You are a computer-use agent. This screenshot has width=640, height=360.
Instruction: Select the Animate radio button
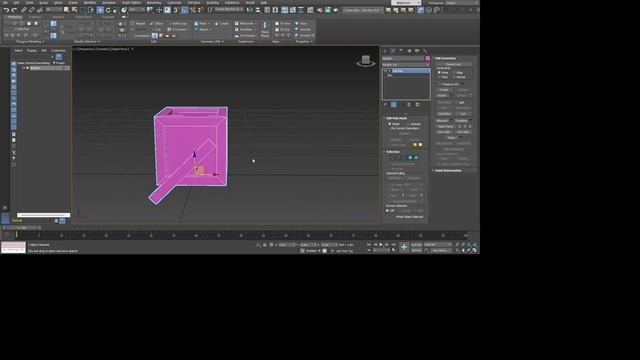click(x=409, y=124)
